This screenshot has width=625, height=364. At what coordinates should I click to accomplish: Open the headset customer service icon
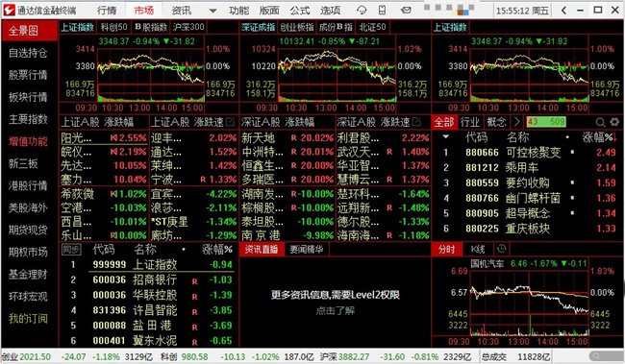(362, 10)
